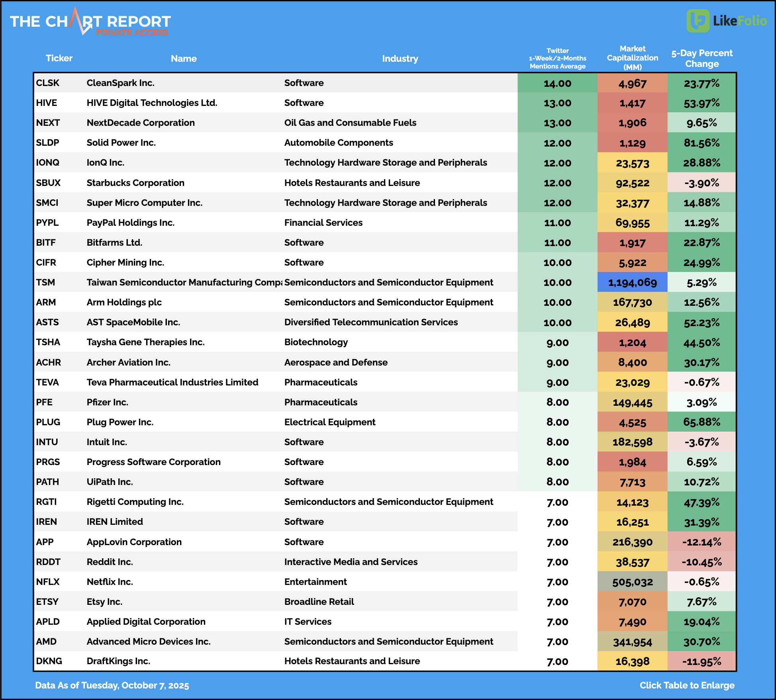
Task: Click the NFLX 505,032 market cap cell
Action: click(x=632, y=582)
